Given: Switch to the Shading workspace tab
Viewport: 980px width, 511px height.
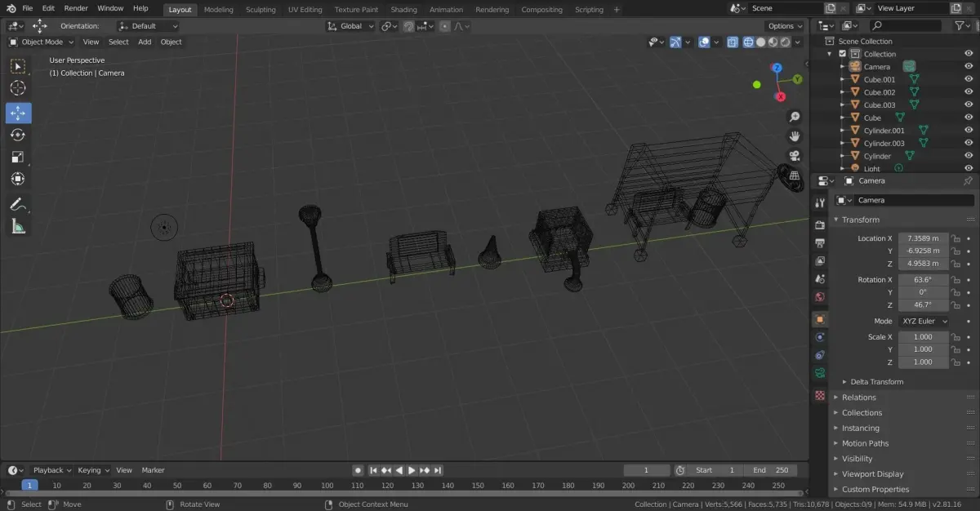Looking at the screenshot, I should click(x=403, y=10).
